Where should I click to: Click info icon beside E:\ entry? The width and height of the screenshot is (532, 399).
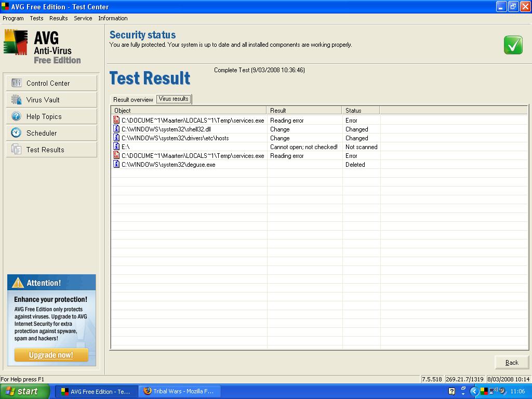[116, 147]
